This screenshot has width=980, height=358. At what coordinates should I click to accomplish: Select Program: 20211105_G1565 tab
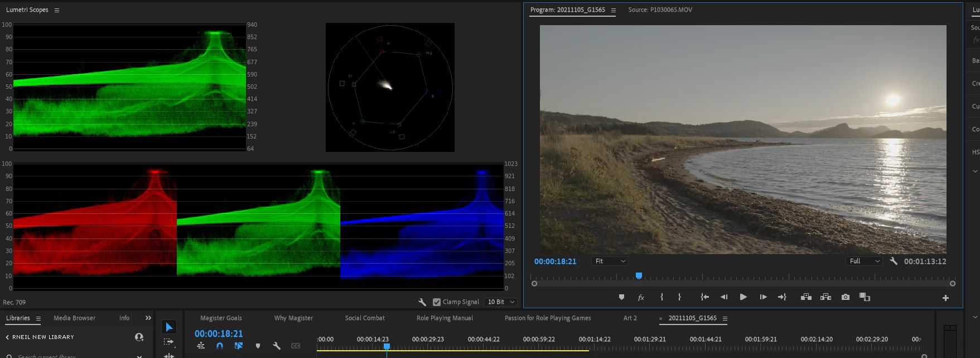click(567, 10)
